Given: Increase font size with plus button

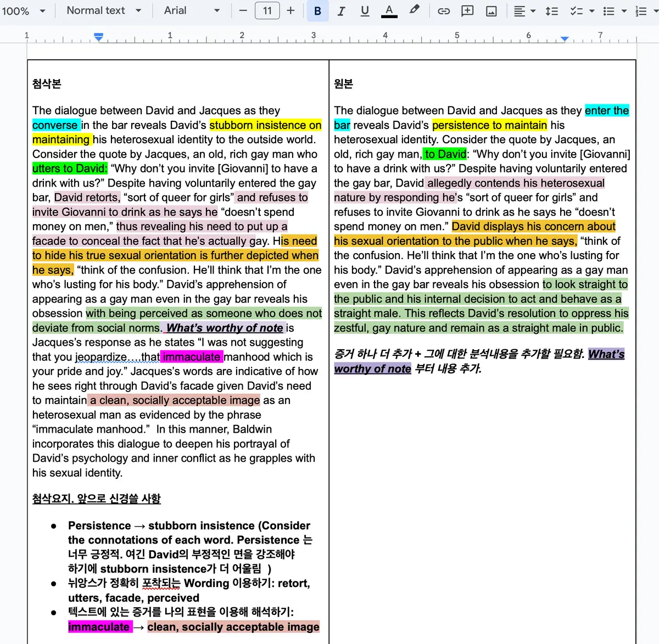Looking at the screenshot, I should click(x=291, y=10).
